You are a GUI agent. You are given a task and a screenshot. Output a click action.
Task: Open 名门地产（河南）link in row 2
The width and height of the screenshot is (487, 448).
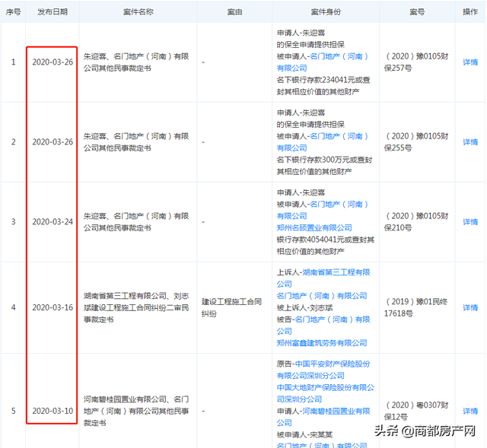[x=323, y=142]
